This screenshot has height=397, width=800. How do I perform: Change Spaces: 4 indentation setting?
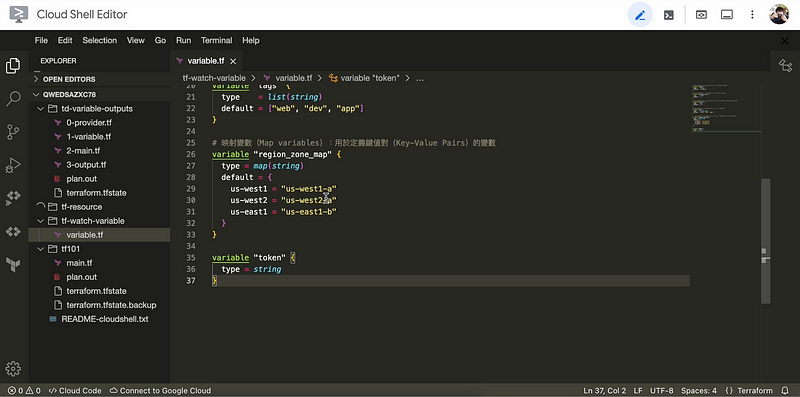click(x=698, y=391)
